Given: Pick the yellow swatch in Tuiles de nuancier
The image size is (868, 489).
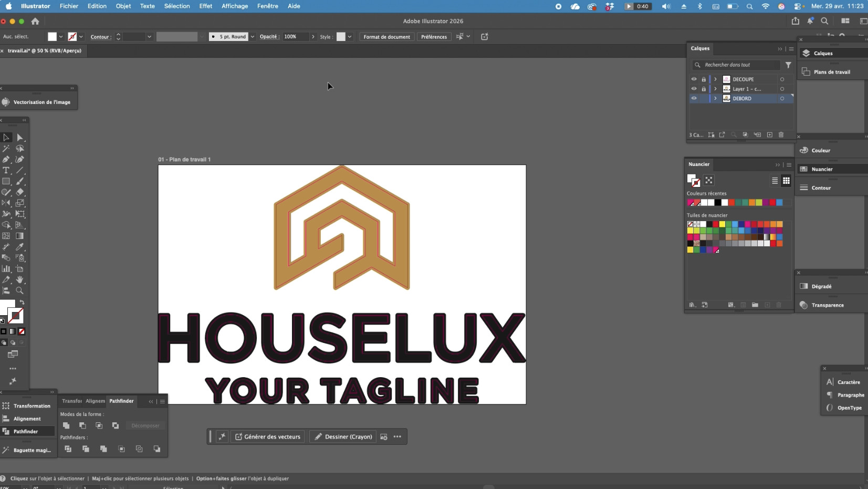Looking at the screenshot, I should (722, 224).
